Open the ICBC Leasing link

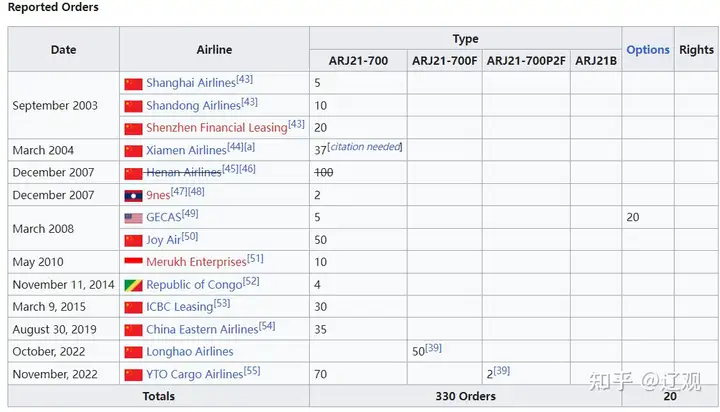tap(180, 307)
